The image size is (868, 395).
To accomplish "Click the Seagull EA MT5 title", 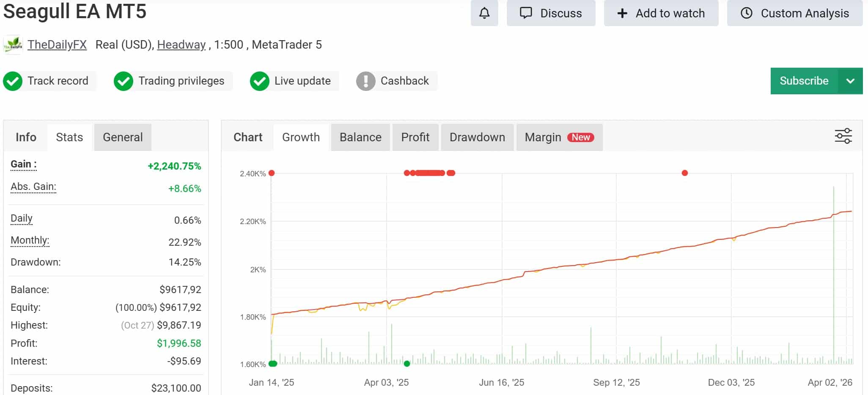I will pyautogui.click(x=75, y=11).
